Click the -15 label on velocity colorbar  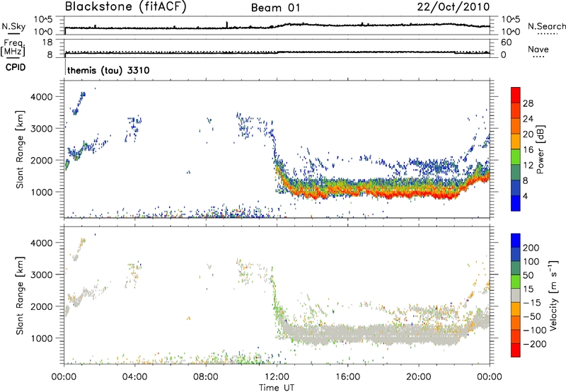[x=532, y=303]
